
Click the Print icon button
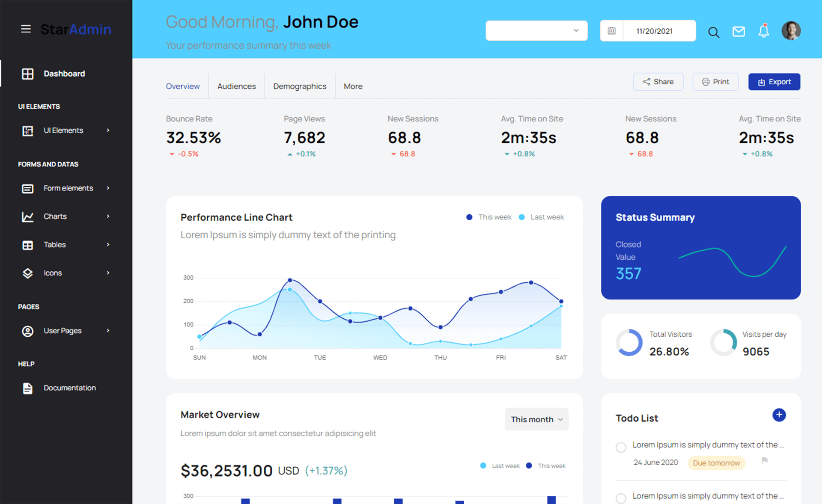pos(715,82)
